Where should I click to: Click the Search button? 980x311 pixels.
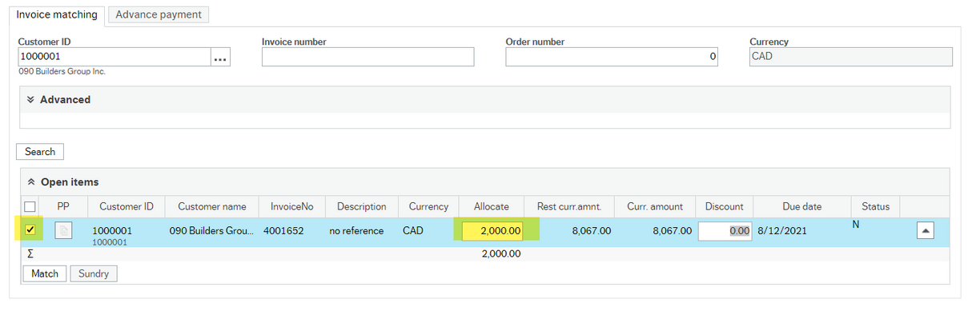click(x=40, y=152)
